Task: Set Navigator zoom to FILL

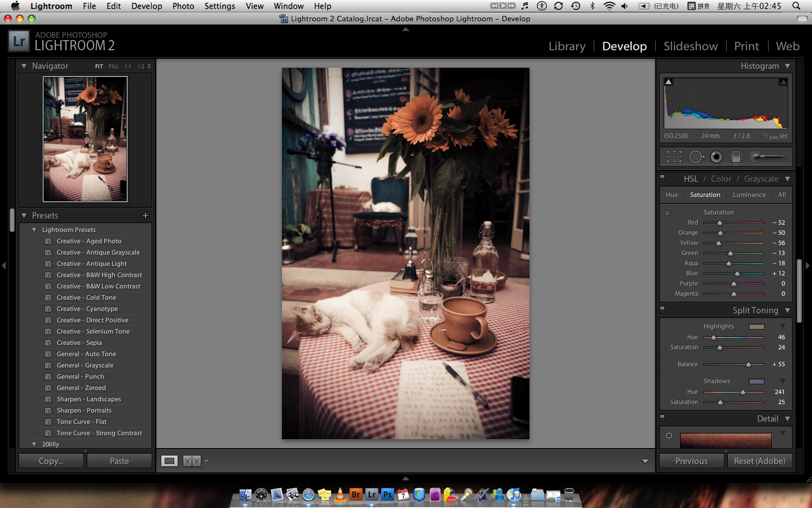Action: 114,66
